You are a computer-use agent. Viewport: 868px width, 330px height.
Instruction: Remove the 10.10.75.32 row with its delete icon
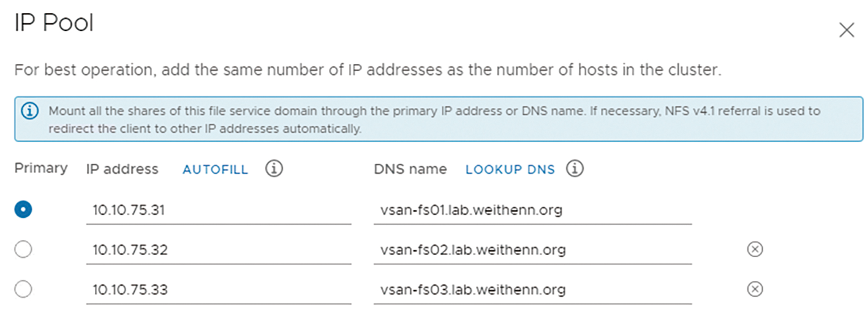tap(755, 250)
